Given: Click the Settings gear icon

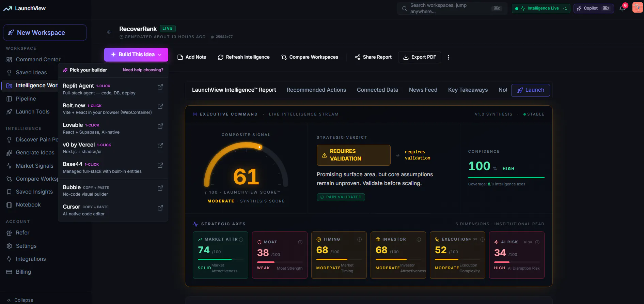Looking at the screenshot, I should 9,246.
